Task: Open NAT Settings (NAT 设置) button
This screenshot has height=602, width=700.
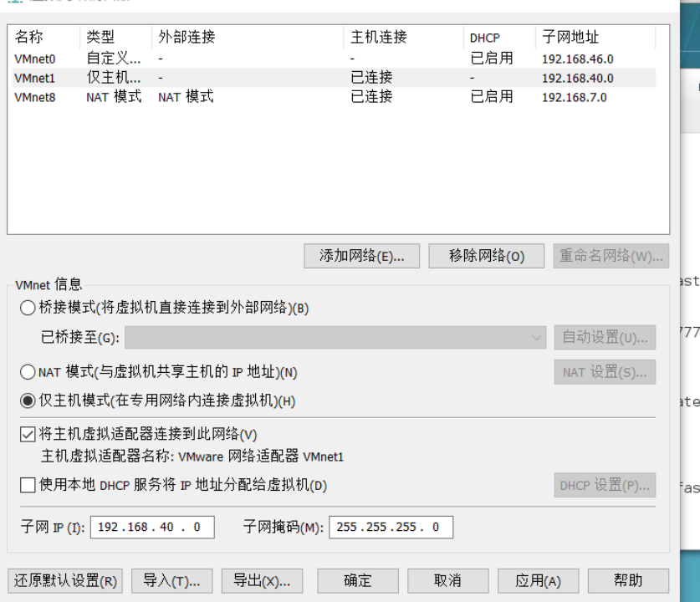Action: 605,372
